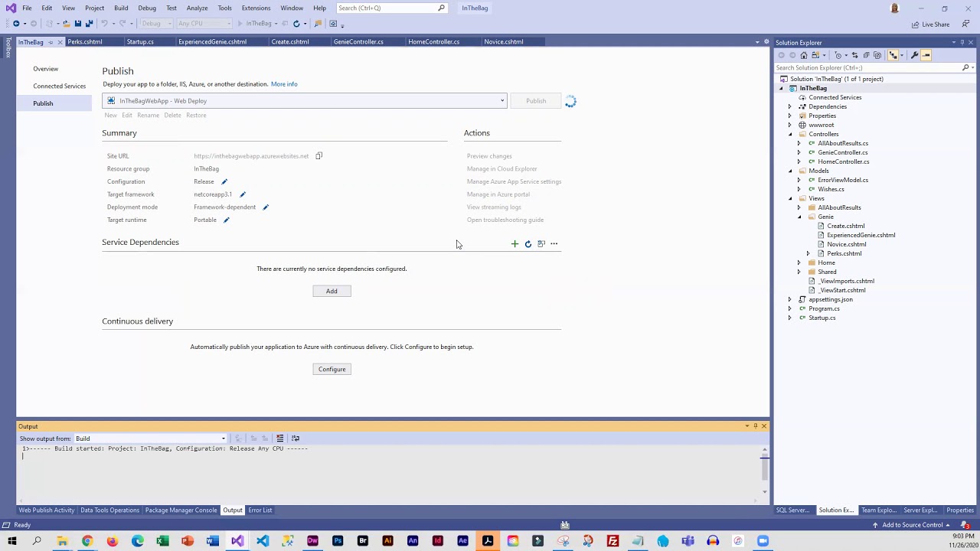Open Photoshop from the Windows taskbar
Viewport: 980px width, 551px height.
pyautogui.click(x=338, y=541)
